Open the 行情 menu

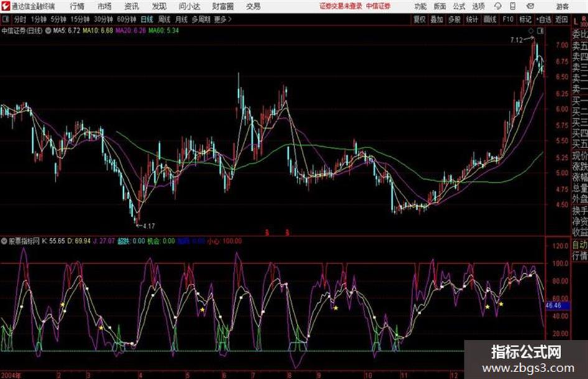click(77, 6)
